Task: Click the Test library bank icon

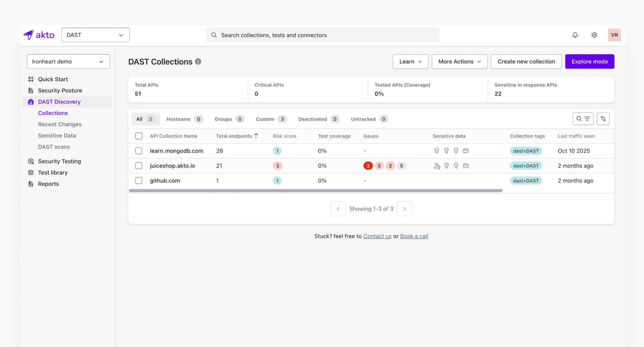Action: 31,173
